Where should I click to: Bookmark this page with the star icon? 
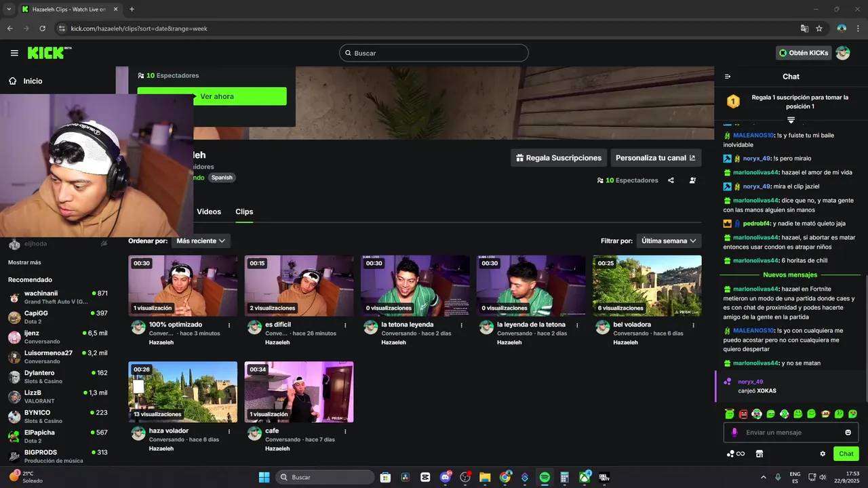point(819,28)
